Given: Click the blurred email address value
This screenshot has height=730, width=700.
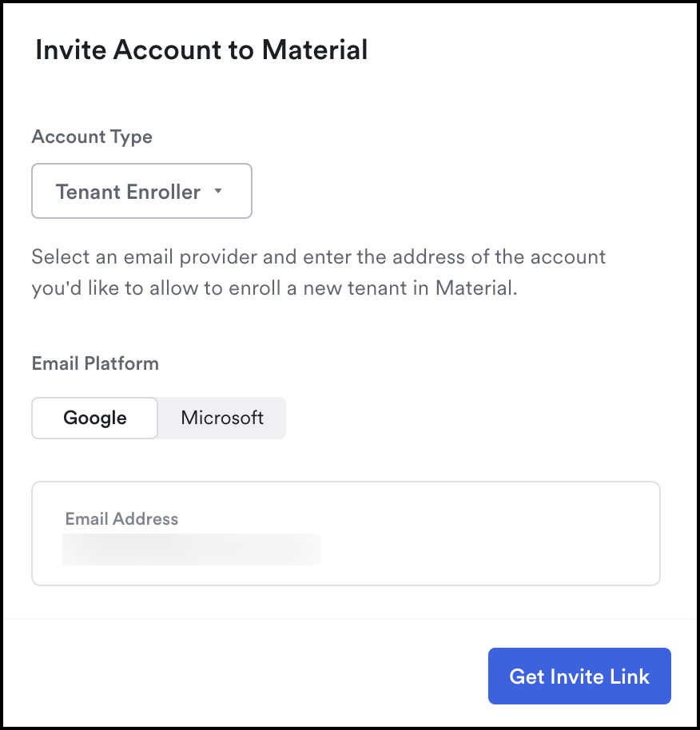Looking at the screenshot, I should [x=192, y=549].
